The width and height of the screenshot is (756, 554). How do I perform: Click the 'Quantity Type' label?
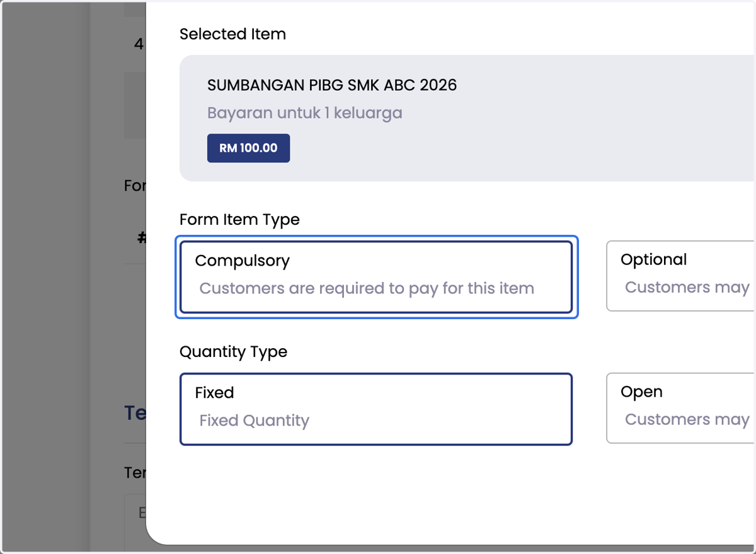tap(233, 352)
